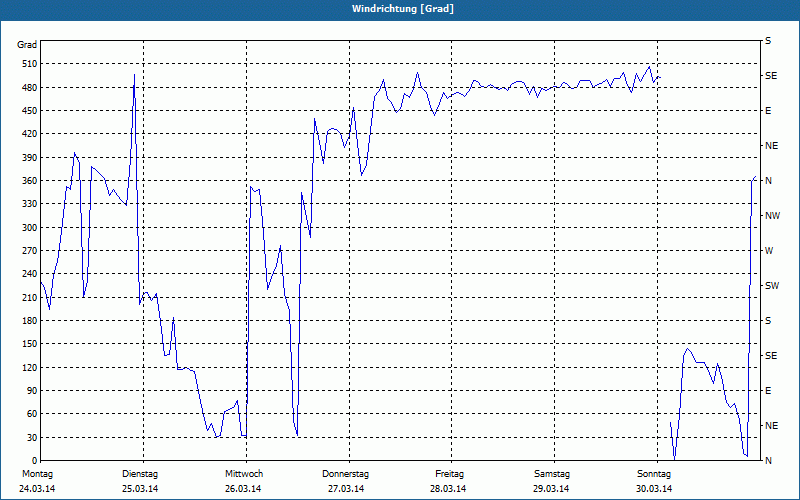
Task: Select the y-axis value 120
Action: (x=30, y=367)
